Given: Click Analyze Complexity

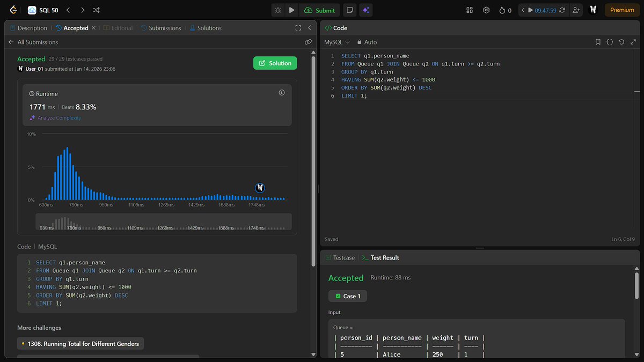Looking at the screenshot, I should [55, 118].
